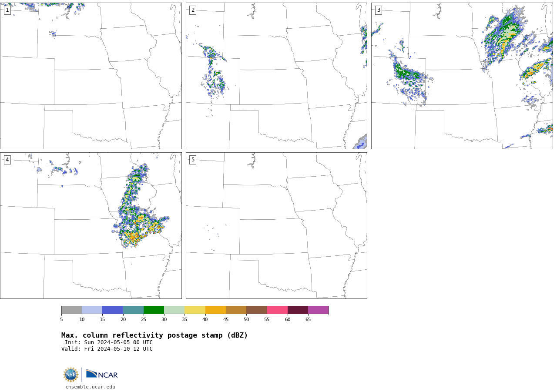Click the dark green 25-30 dBZ swatch
The height and width of the screenshot is (392, 557).
click(x=154, y=310)
